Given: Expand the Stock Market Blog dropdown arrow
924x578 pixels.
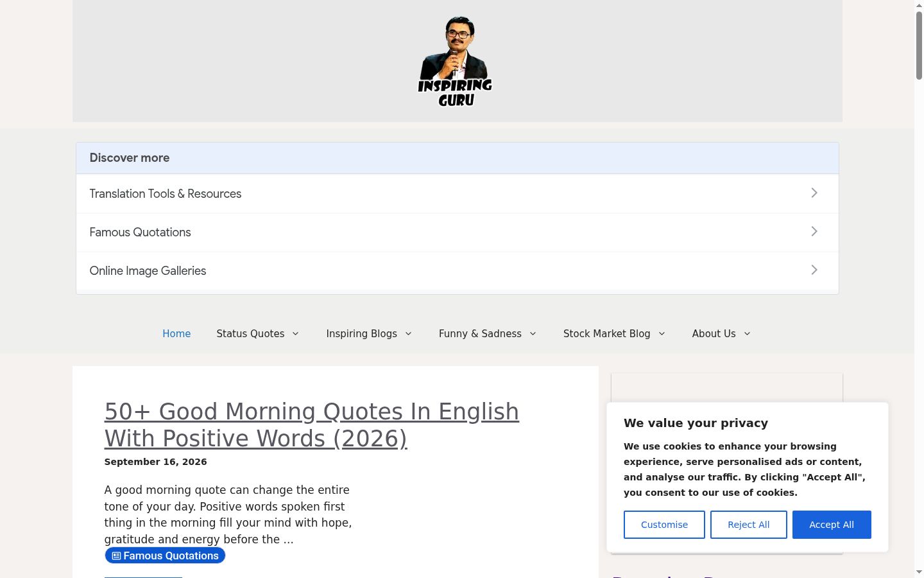Looking at the screenshot, I should tap(662, 334).
